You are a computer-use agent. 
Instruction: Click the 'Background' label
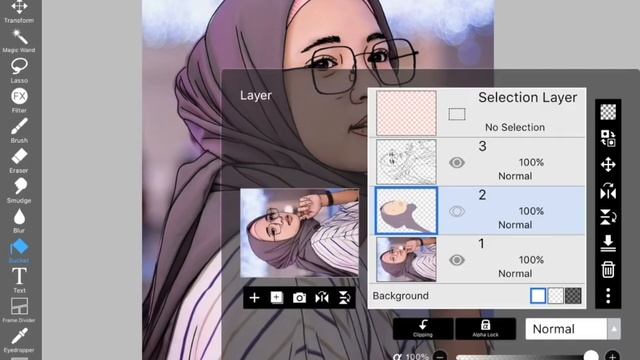pos(400,296)
